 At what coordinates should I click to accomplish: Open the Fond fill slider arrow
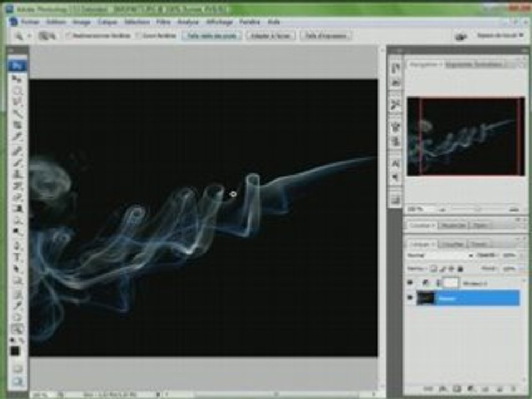[521, 269]
